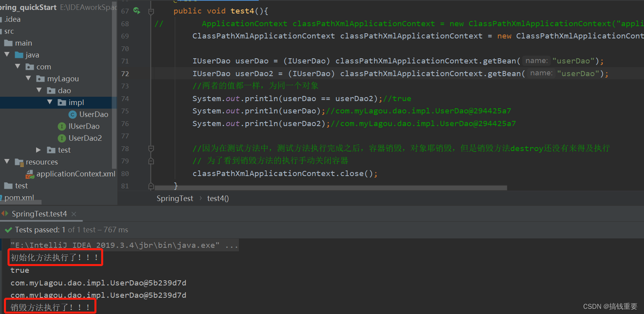Fold the test4 method at line 67
The image size is (644, 314).
pos(151,11)
